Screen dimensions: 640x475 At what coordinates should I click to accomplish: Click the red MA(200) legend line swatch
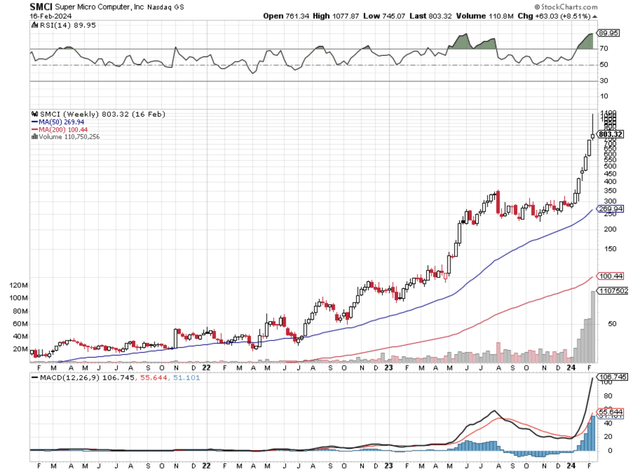[35, 129]
